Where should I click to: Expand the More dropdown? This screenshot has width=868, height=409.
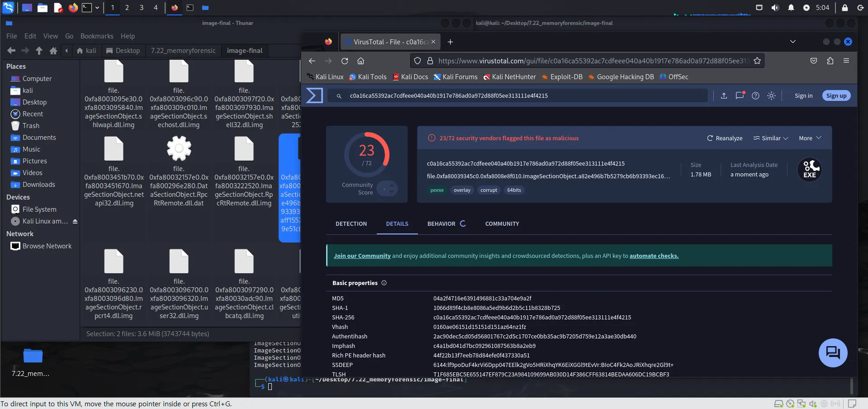(x=810, y=138)
